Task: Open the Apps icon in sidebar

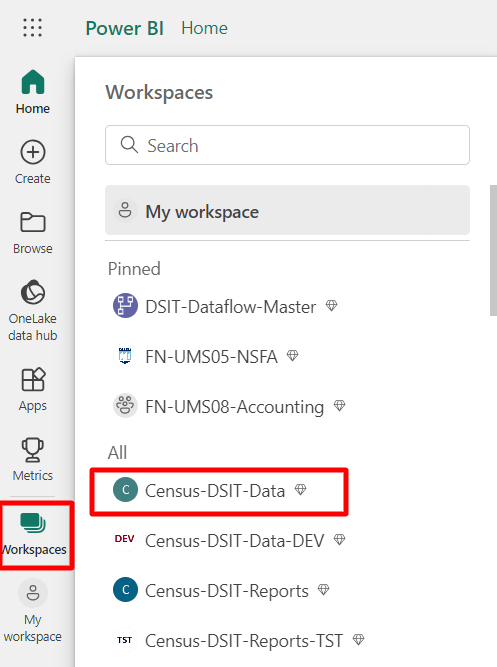Action: click(33, 379)
